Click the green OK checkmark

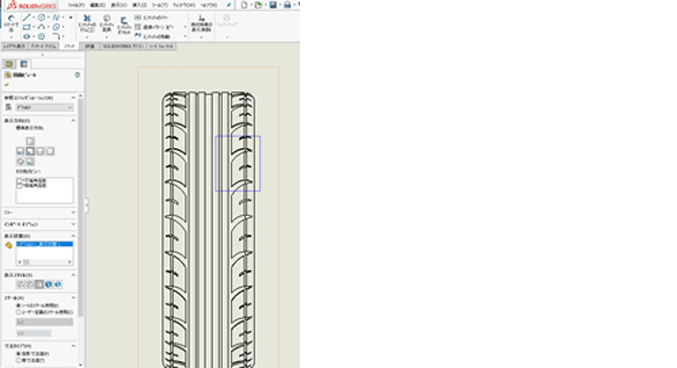[x=6, y=85]
